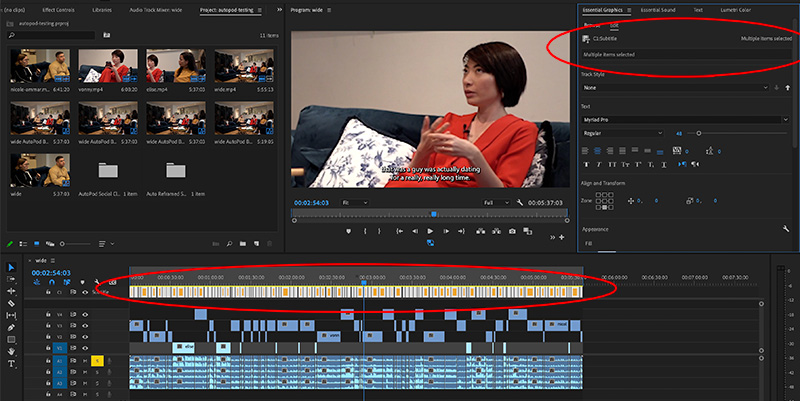Open caption track options in timeline header
Viewport: 800px width, 401px height.
click(113, 282)
